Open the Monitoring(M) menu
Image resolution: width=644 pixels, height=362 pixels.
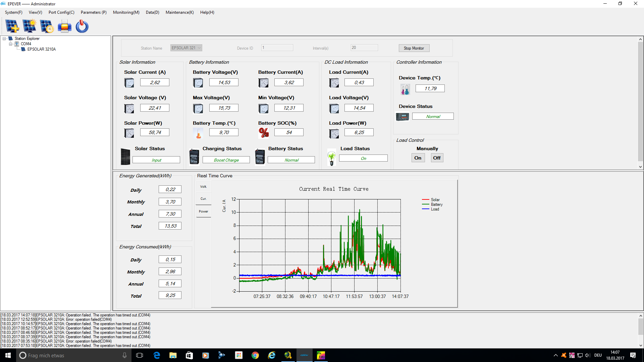(126, 12)
